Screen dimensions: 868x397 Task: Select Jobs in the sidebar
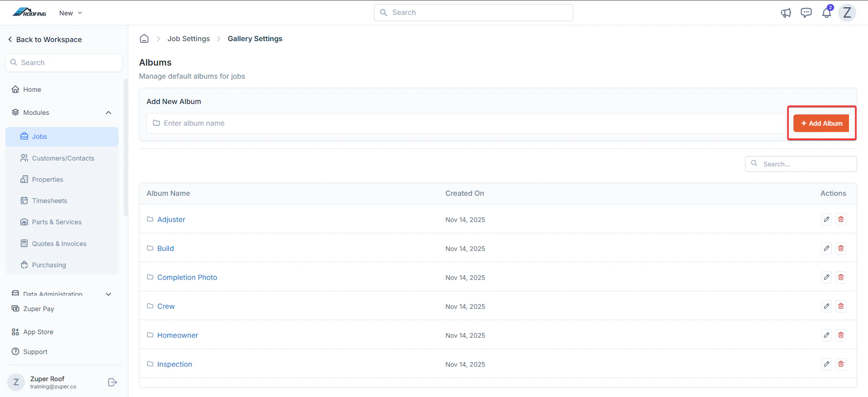click(62, 137)
